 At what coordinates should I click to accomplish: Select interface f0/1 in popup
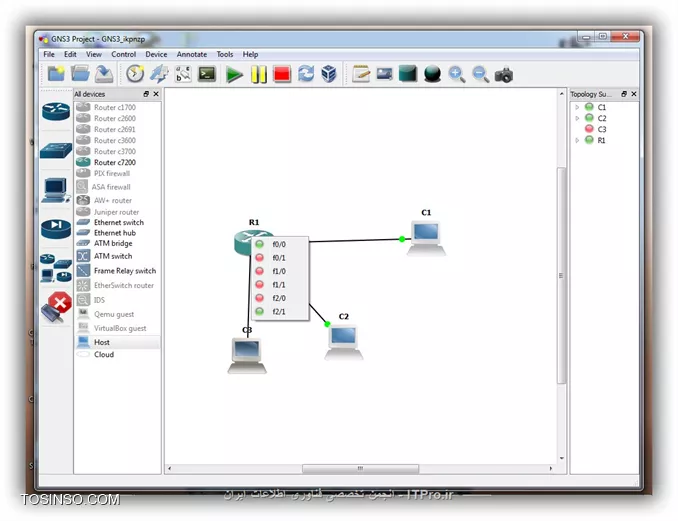click(x=280, y=258)
